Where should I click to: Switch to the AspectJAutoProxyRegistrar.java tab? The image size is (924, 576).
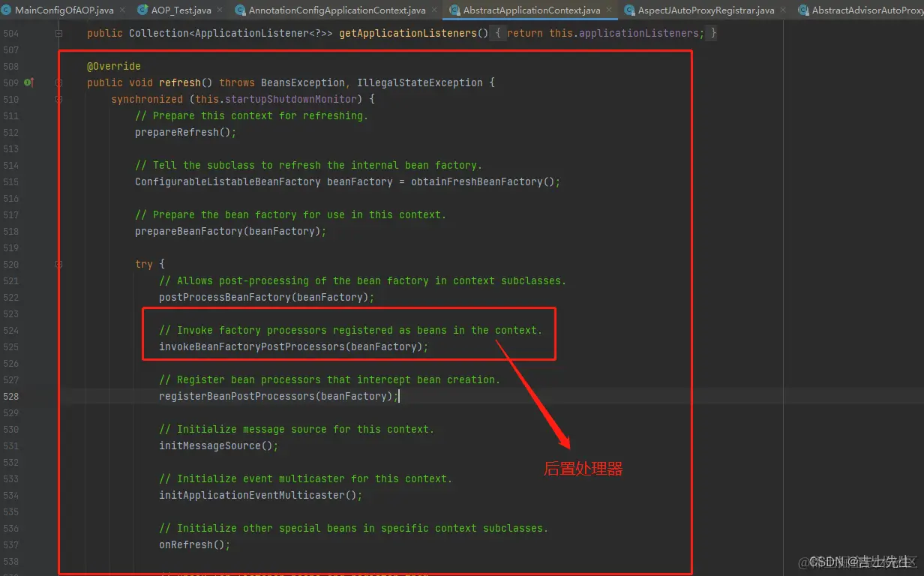(706, 10)
